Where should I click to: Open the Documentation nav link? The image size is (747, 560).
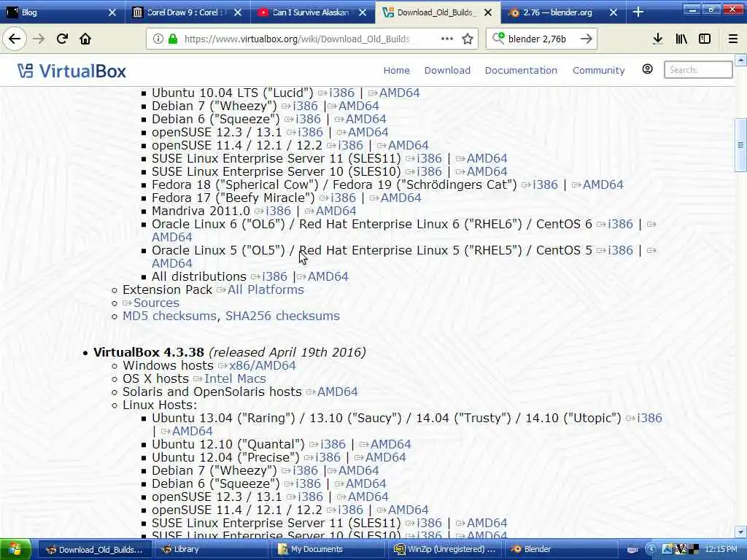pyautogui.click(x=521, y=70)
